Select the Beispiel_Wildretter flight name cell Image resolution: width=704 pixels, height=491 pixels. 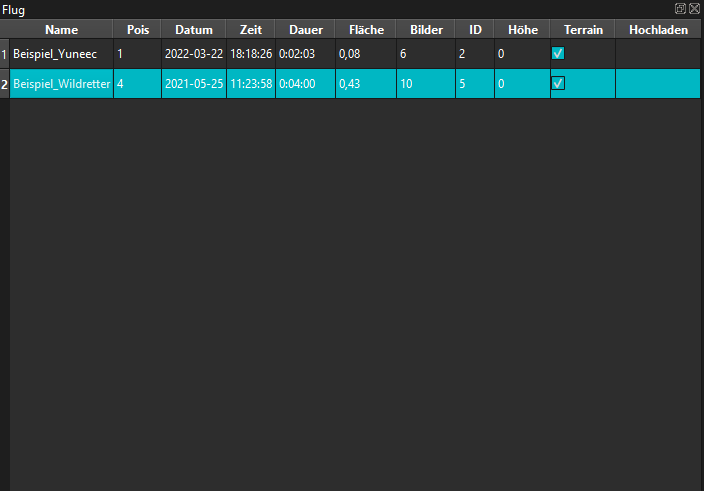pos(61,84)
